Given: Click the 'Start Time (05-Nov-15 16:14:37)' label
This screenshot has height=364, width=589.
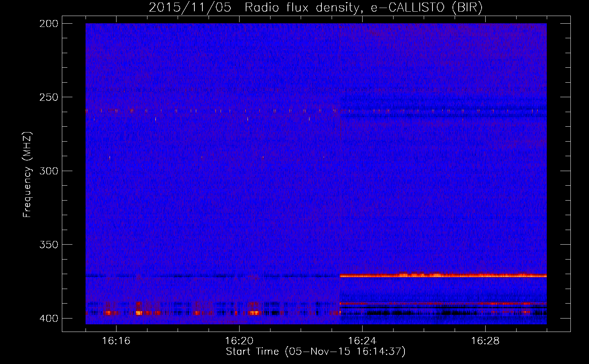Looking at the screenshot, I should point(316,352).
